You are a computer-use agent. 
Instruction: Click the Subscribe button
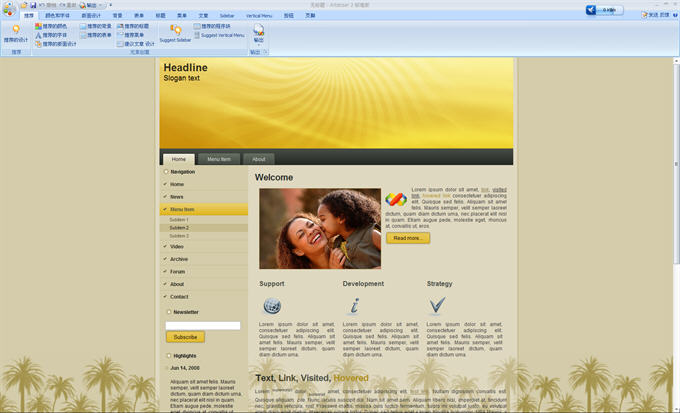point(185,337)
